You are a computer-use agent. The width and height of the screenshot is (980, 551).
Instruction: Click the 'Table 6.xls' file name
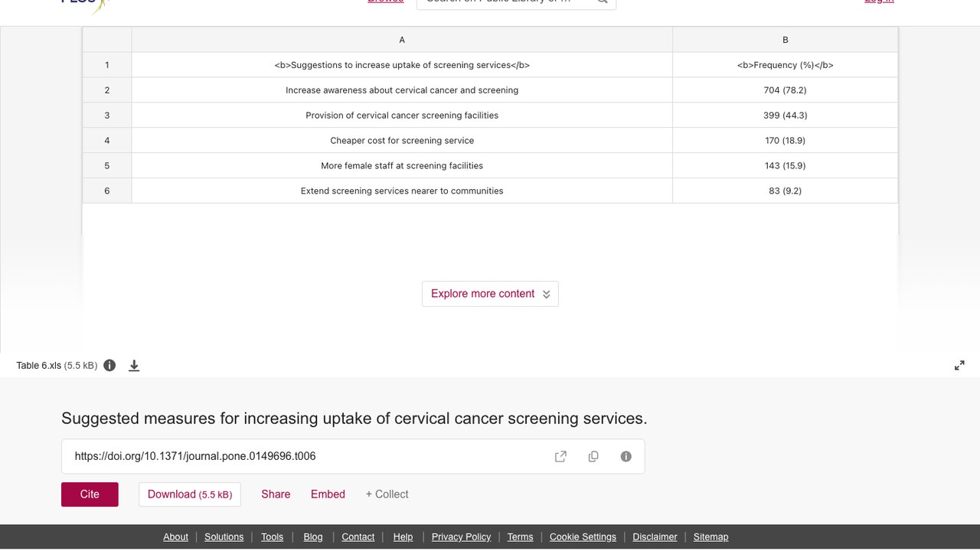click(38, 366)
